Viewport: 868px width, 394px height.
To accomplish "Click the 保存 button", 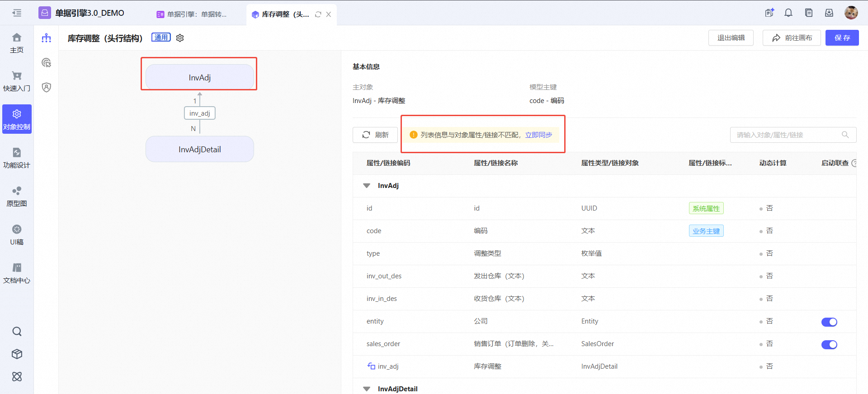I will [x=842, y=38].
